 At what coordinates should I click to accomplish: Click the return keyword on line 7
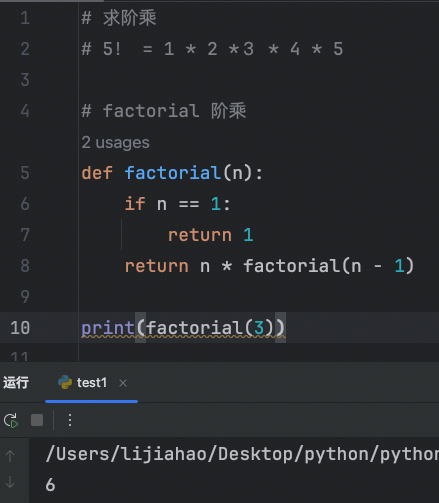(199, 235)
